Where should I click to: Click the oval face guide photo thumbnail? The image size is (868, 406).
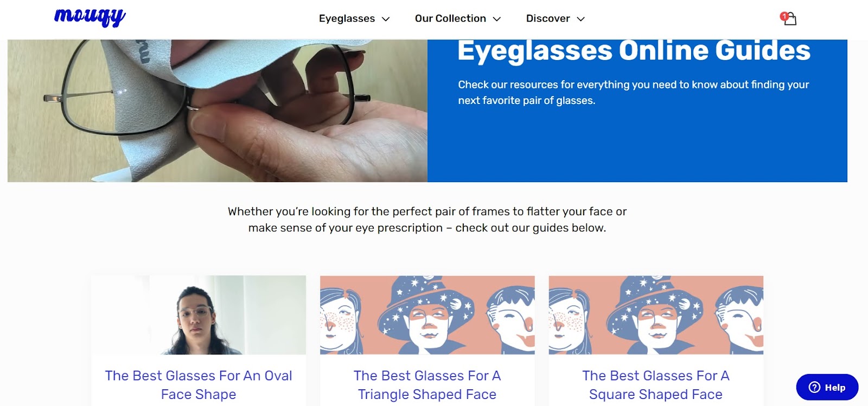tap(199, 315)
